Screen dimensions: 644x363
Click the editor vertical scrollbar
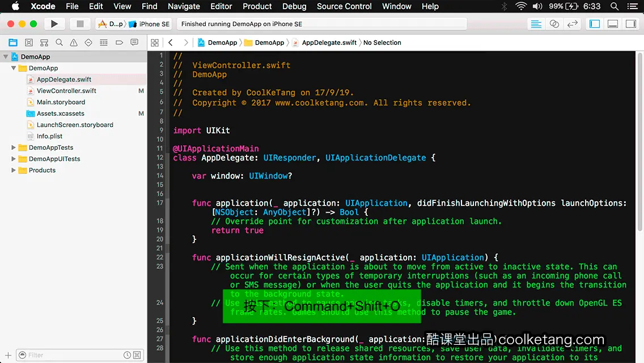pos(640,142)
